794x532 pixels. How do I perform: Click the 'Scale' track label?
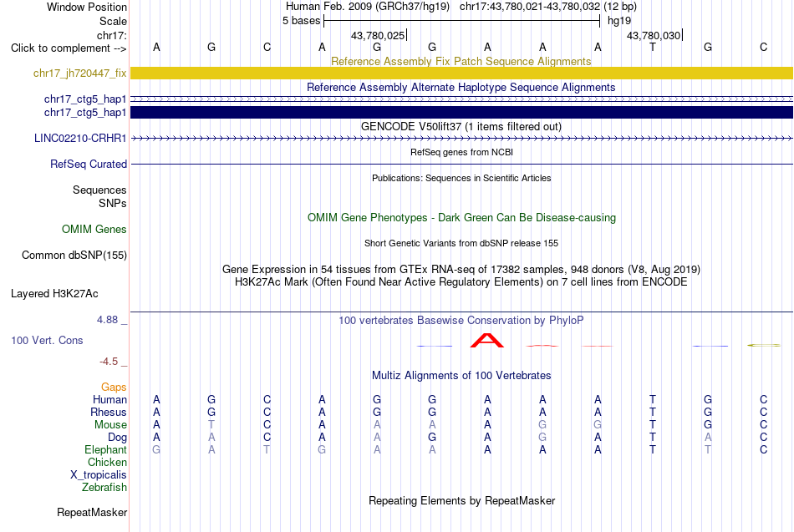tap(113, 21)
